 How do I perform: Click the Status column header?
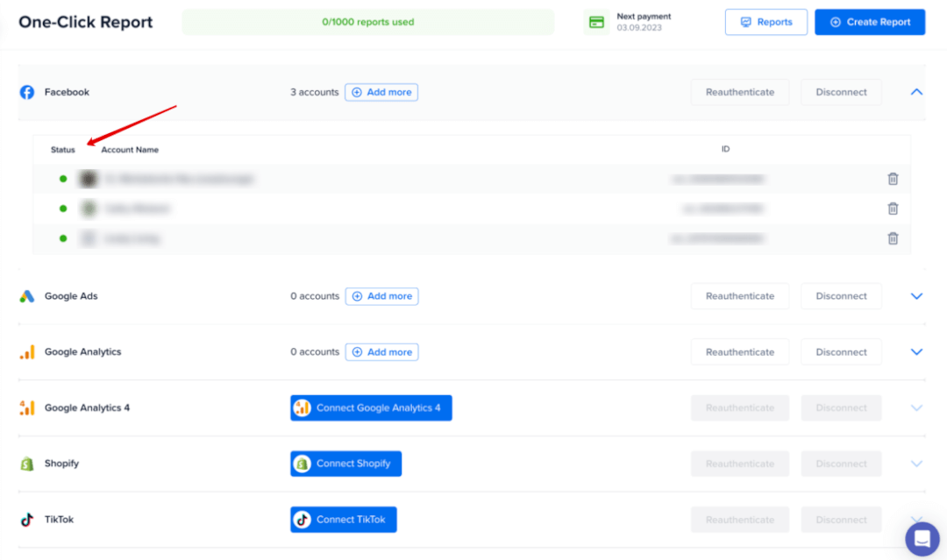point(63,150)
